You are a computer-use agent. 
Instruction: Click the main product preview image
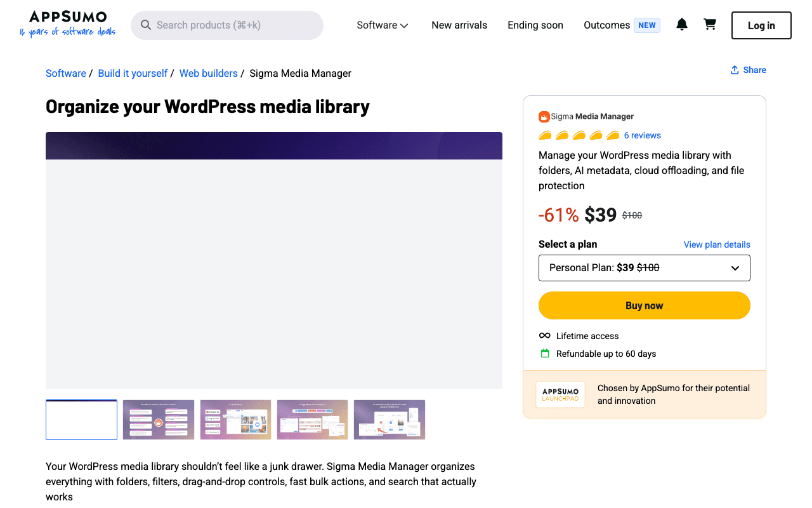[274, 260]
